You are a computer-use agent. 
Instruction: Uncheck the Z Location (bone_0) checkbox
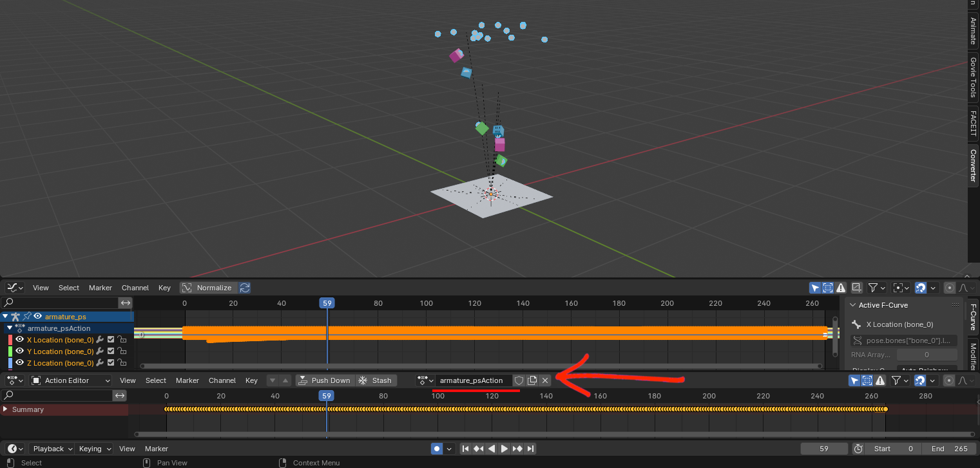click(x=111, y=363)
